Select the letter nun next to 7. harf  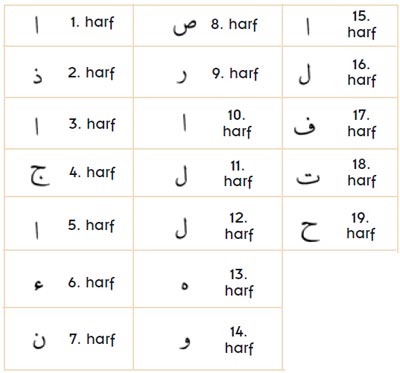[39, 340]
